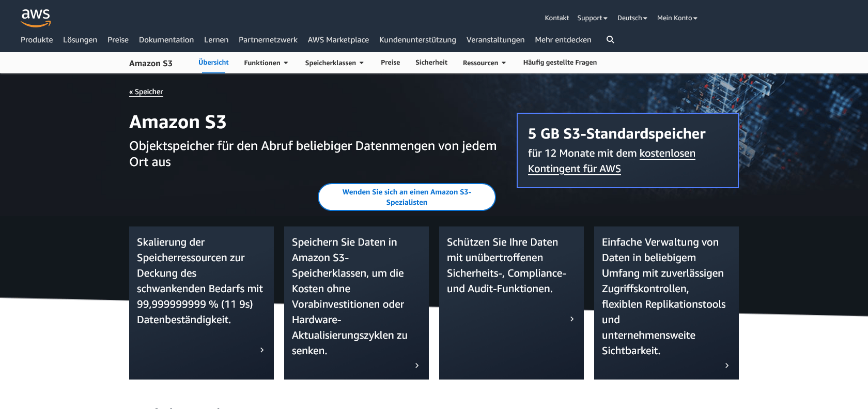The width and height of the screenshot is (868, 409).
Task: Open Dokumentation menu item
Action: [166, 40]
